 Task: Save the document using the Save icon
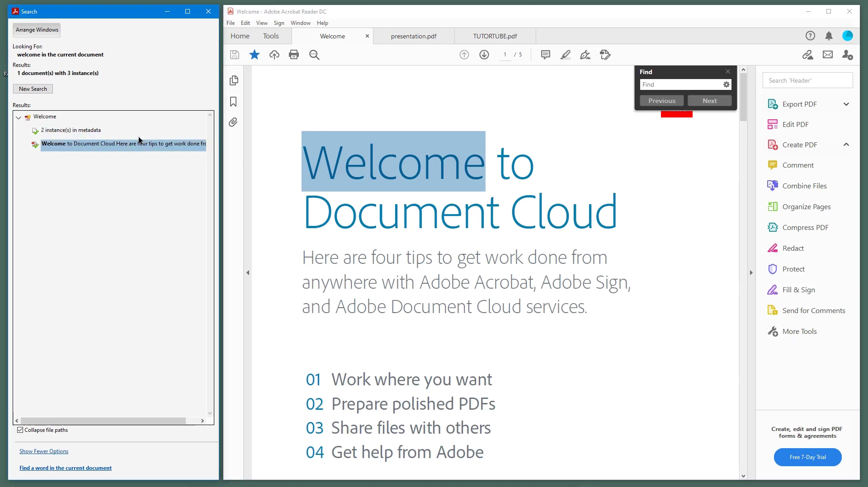[x=235, y=55]
